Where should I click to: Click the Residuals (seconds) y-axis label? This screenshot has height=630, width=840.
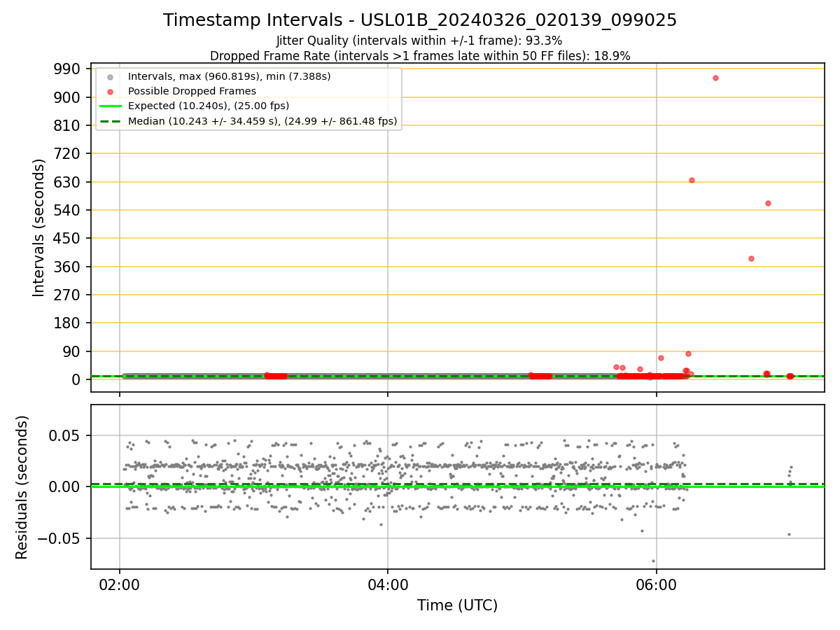pyautogui.click(x=22, y=487)
